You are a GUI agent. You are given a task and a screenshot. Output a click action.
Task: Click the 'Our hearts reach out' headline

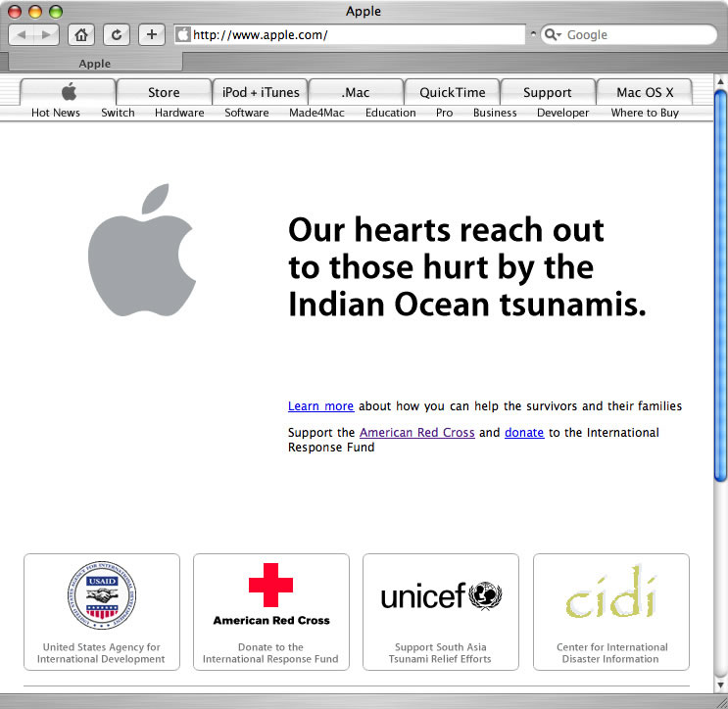pos(467,267)
